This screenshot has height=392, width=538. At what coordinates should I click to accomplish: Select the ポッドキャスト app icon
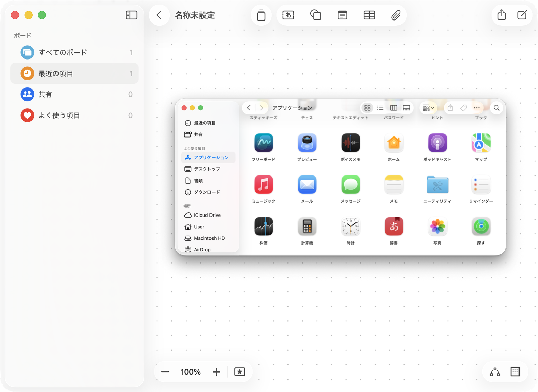[x=437, y=143]
